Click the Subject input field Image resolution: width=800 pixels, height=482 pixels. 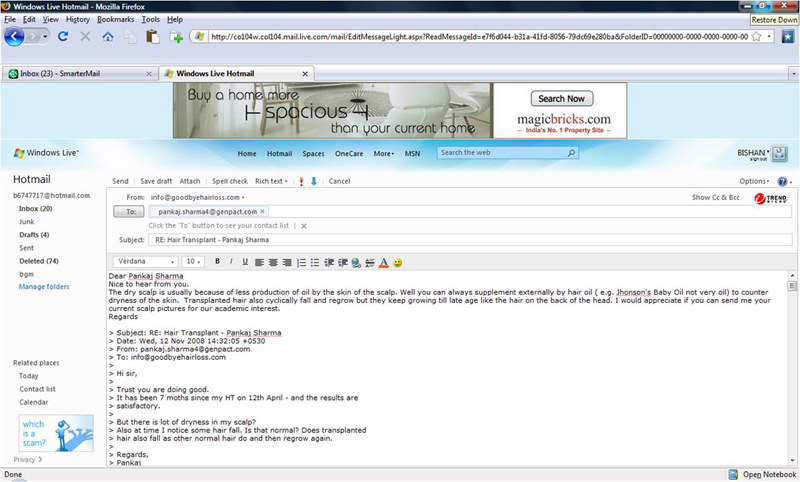(470, 240)
